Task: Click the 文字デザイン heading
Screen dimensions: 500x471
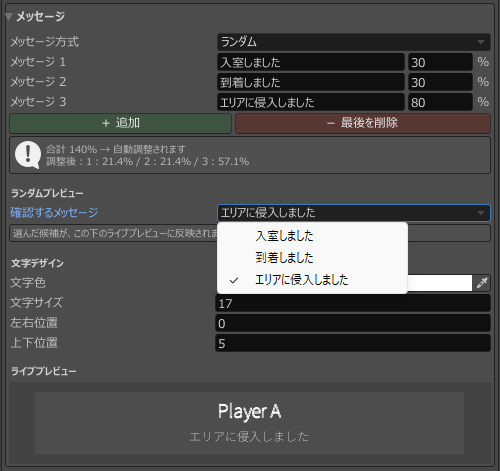Action: 37,263
